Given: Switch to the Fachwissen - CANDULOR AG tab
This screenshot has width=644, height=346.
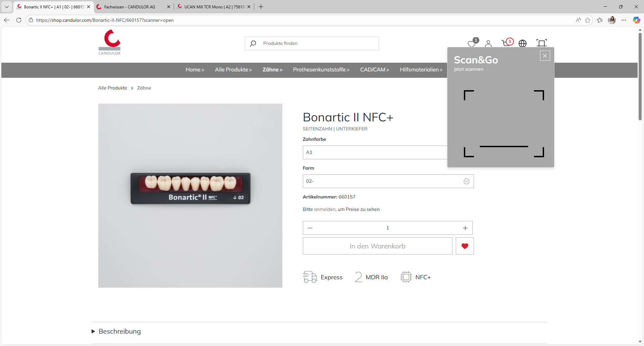Looking at the screenshot, I should [x=129, y=7].
